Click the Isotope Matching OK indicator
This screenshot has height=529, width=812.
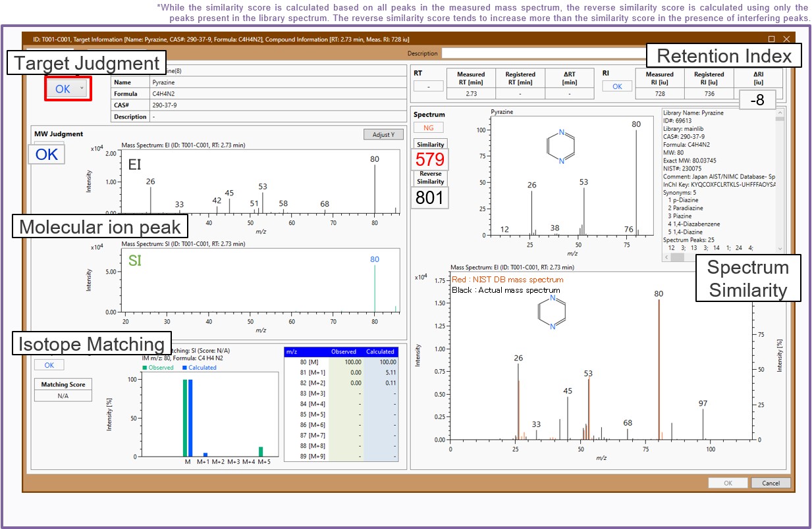(x=49, y=365)
